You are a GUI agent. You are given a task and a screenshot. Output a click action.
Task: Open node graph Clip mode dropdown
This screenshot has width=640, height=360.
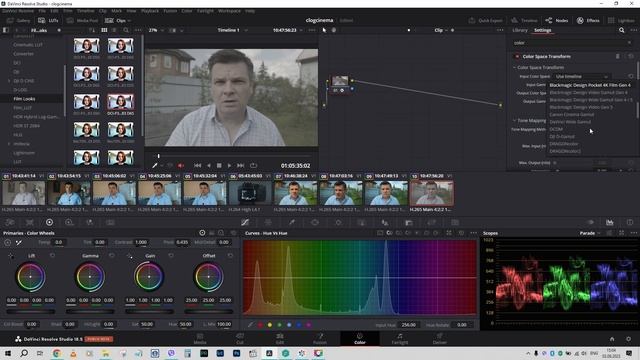pyautogui.click(x=441, y=30)
